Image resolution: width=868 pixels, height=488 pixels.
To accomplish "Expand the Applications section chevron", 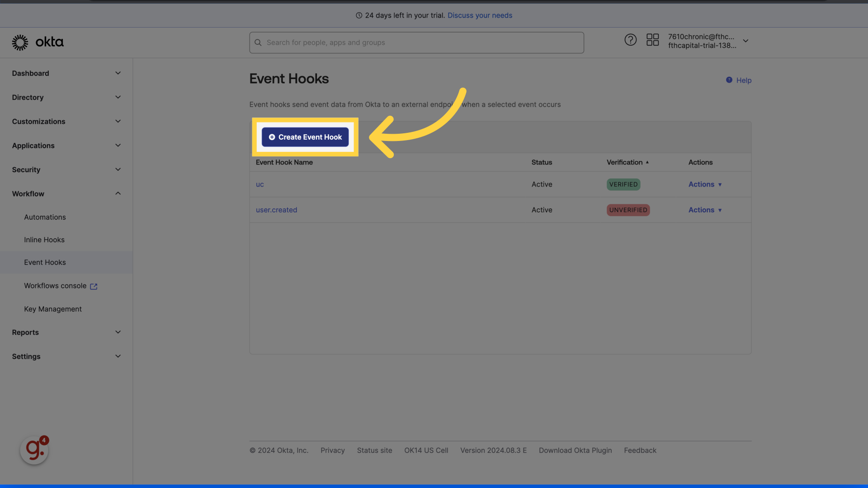I will coord(118,145).
